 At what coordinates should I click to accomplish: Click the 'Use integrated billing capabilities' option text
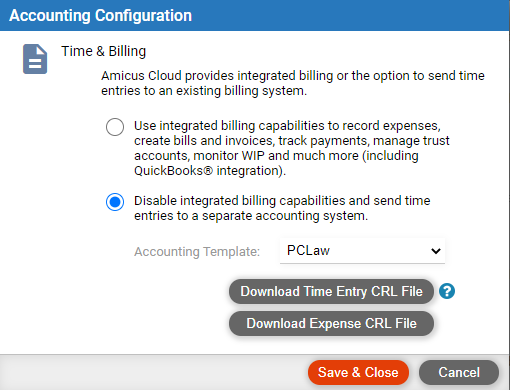(292, 148)
